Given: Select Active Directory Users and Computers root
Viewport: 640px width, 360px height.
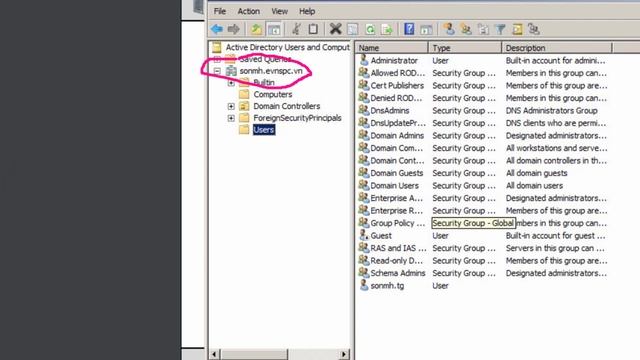Looking at the screenshot, I should [x=287, y=47].
